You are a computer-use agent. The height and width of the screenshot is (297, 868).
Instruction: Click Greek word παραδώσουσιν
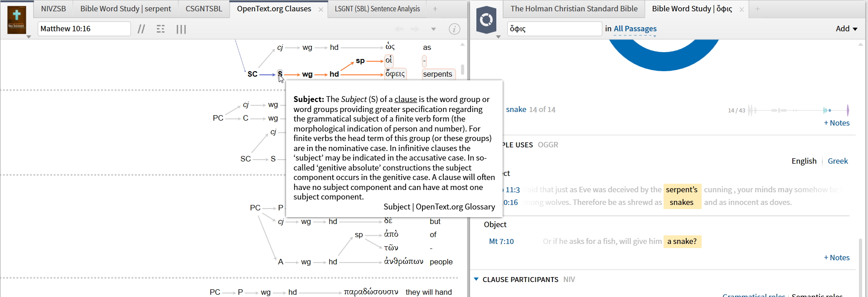click(371, 292)
